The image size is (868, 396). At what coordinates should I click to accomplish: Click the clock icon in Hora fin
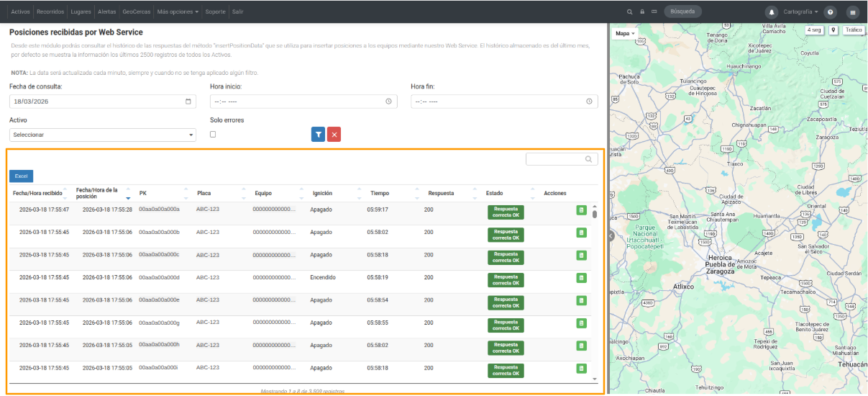[590, 102]
